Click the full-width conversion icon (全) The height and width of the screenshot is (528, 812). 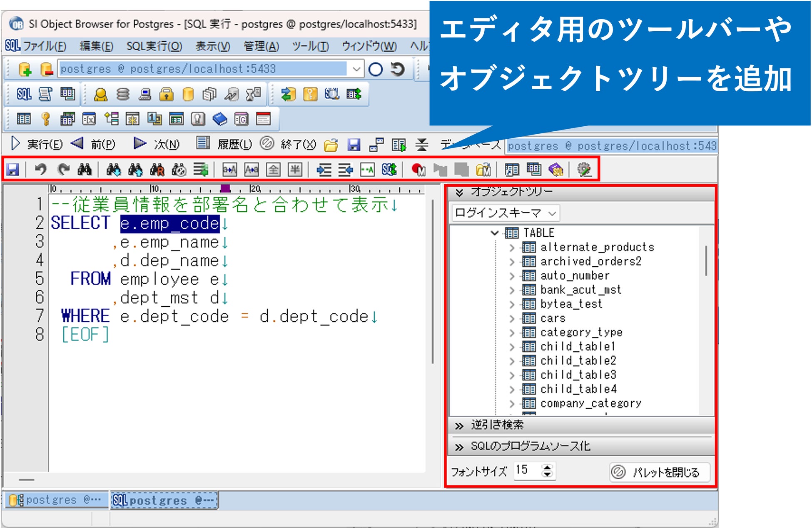(x=273, y=170)
